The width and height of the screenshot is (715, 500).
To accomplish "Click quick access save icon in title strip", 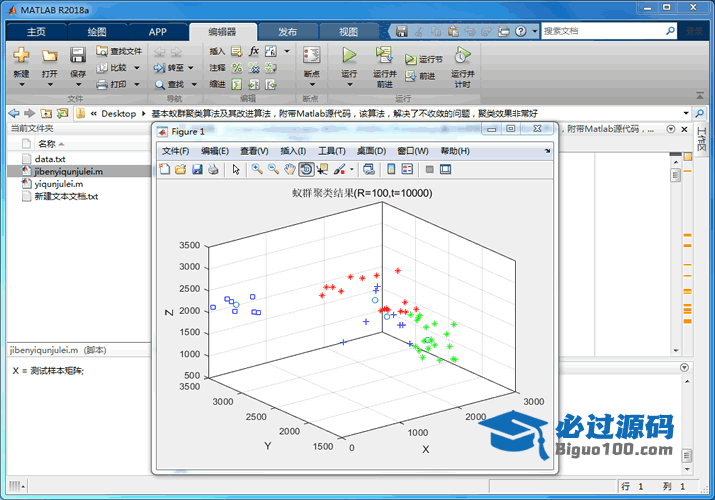I will coord(402,31).
